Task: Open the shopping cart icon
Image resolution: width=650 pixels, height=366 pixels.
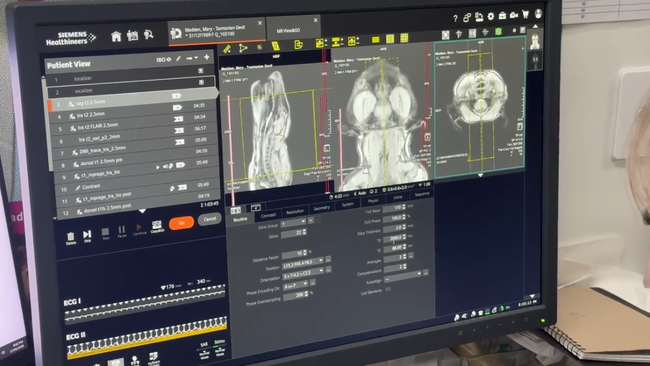Action: tap(526, 15)
